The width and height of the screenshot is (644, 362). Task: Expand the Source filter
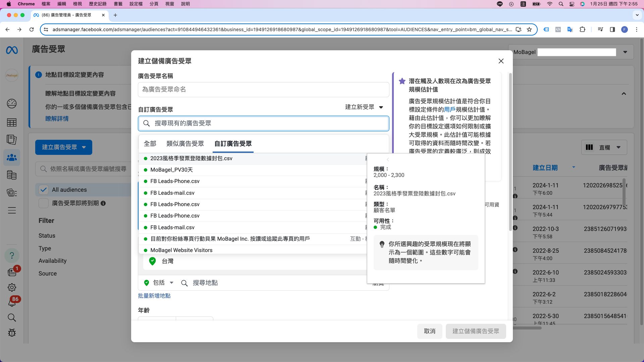(48, 274)
